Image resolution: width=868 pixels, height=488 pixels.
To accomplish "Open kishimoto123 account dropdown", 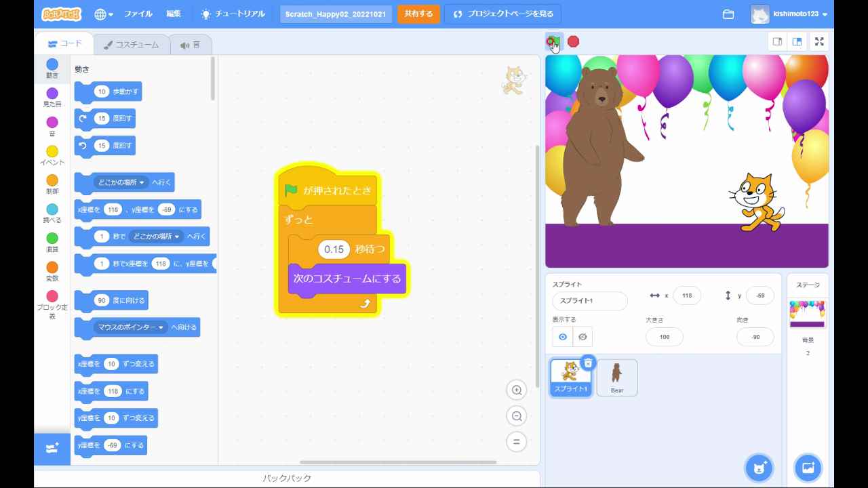I will point(789,14).
